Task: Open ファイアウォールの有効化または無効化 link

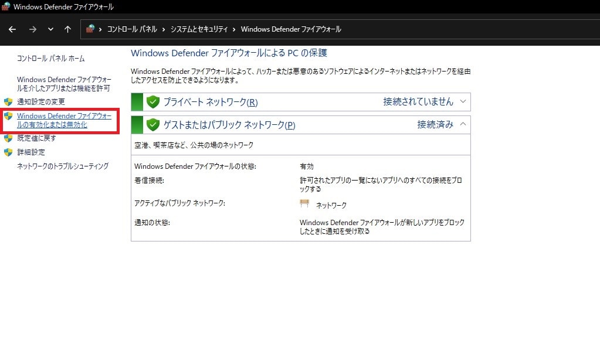Action: click(64, 120)
